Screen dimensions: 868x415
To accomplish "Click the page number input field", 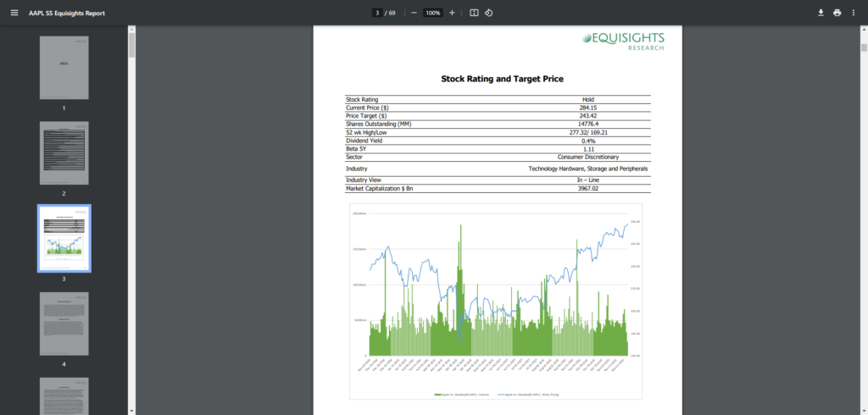I will [377, 13].
